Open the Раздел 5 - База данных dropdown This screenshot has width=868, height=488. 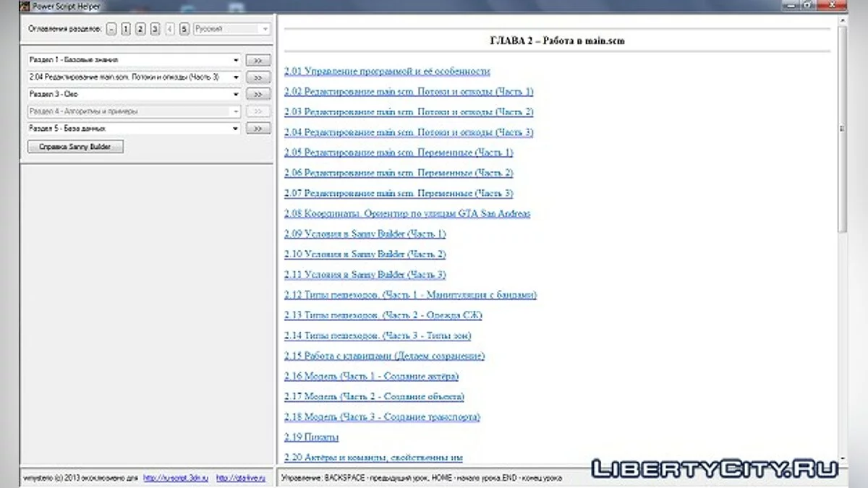click(x=235, y=128)
